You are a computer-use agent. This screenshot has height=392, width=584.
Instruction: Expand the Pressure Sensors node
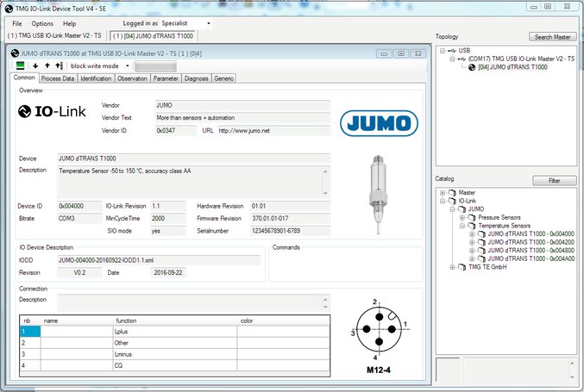pos(462,217)
